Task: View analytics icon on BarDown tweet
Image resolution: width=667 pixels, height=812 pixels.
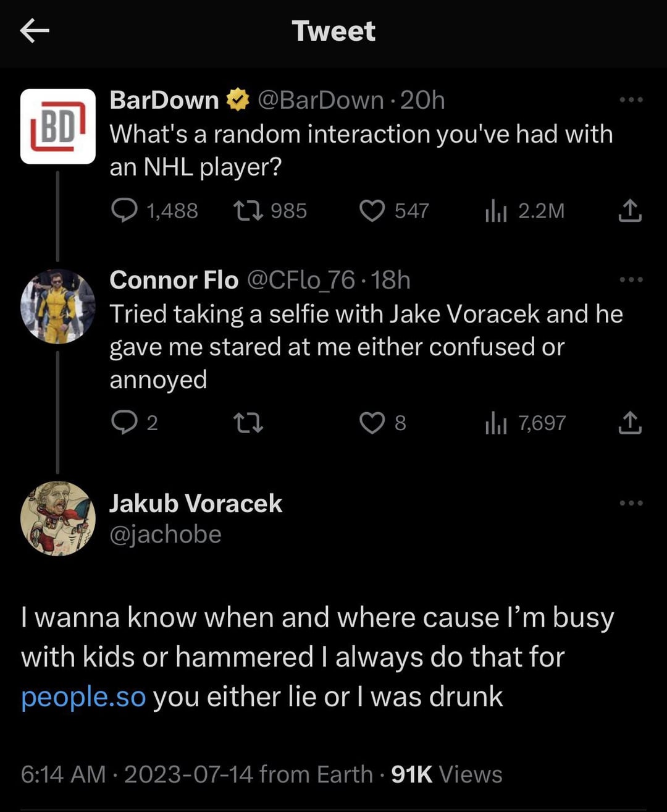Action: point(496,211)
